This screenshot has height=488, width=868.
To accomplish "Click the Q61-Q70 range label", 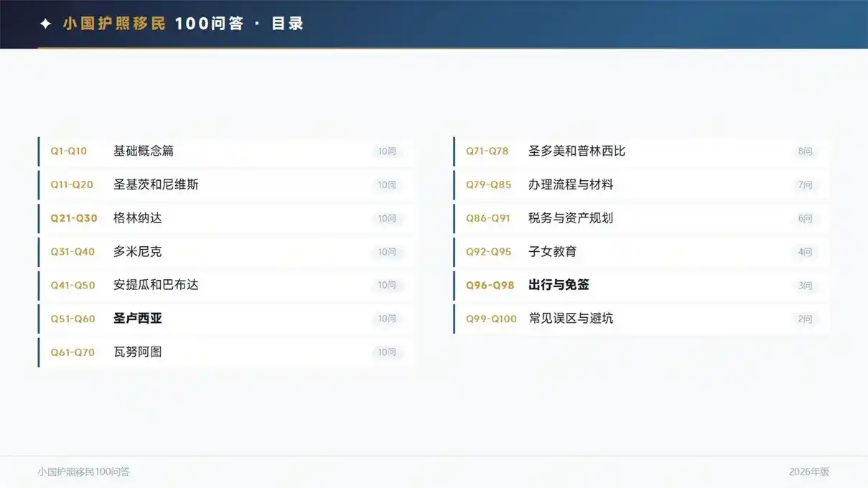I will (x=73, y=352).
